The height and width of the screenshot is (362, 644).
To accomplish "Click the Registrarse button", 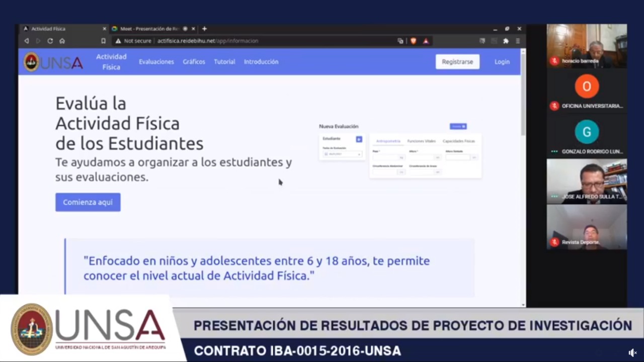I will pos(457,62).
